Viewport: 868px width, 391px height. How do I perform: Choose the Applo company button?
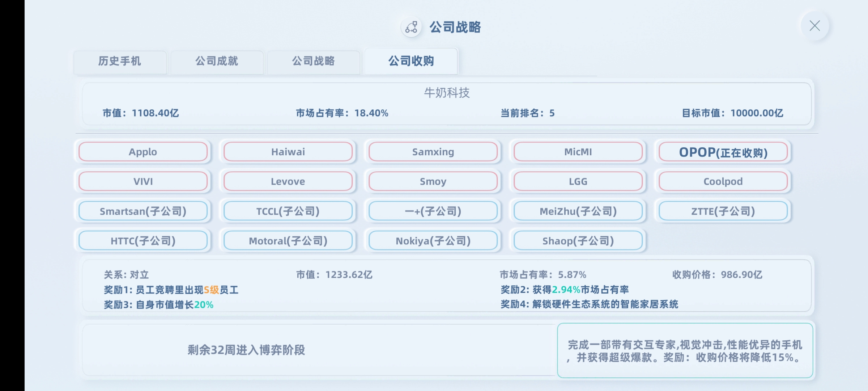coord(143,152)
